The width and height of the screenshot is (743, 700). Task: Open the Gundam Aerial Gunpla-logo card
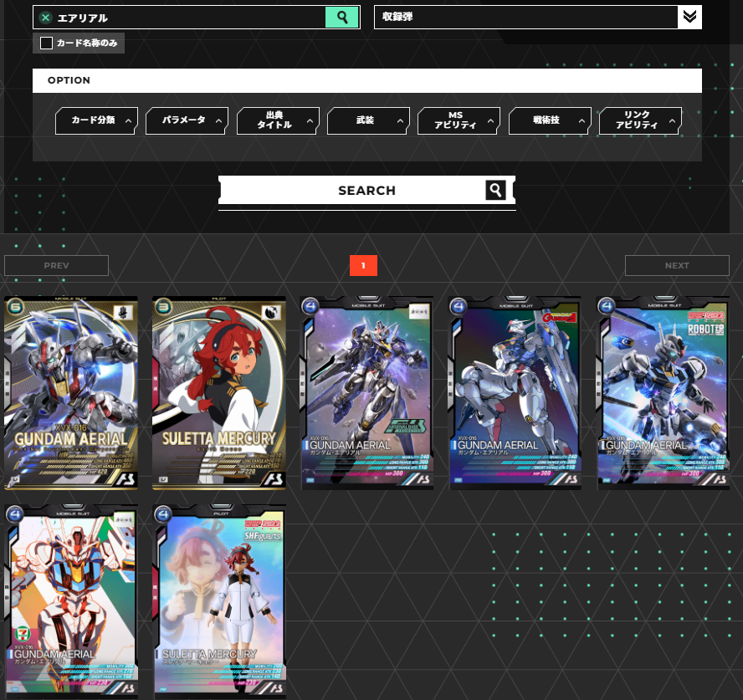(x=515, y=393)
